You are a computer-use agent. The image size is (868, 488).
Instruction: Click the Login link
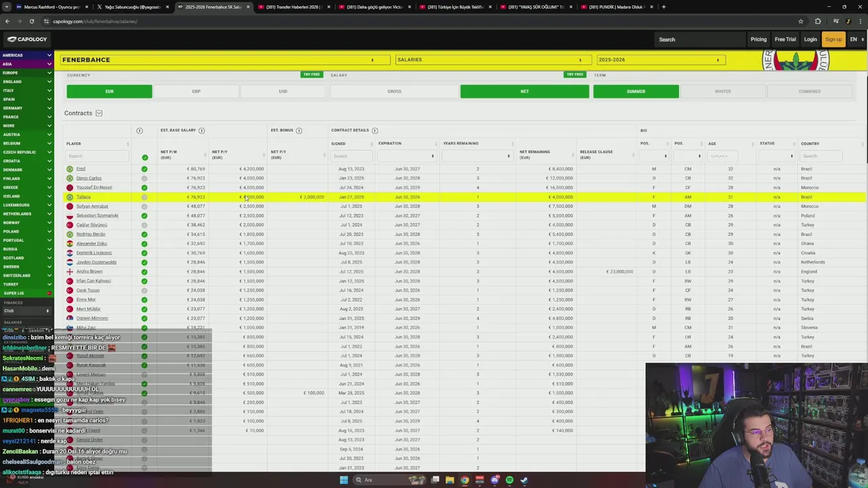point(810,39)
